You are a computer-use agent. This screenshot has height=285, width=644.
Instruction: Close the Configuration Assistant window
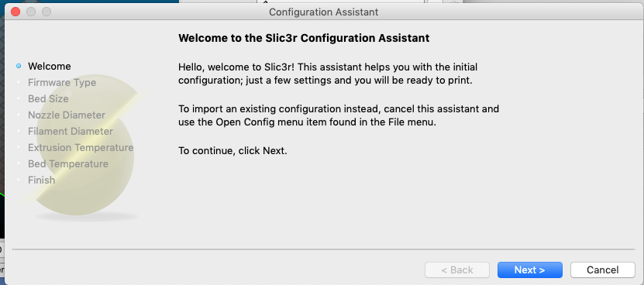coord(15,12)
